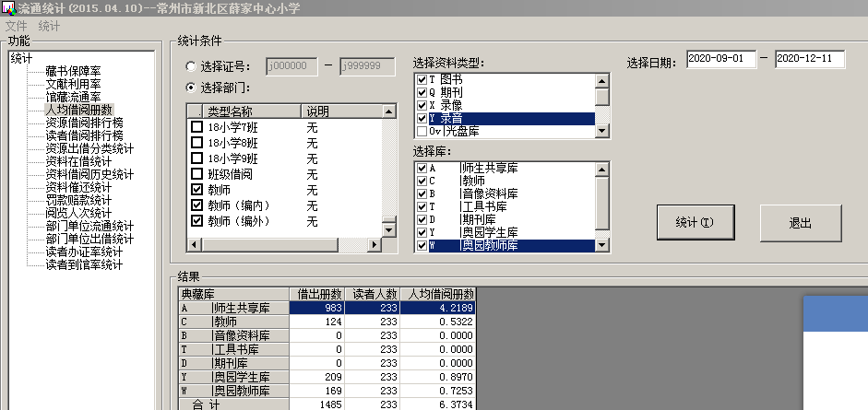This screenshot has height=410, width=868.
Task: Check the 班级借阅 department checkbox
Action: click(x=196, y=174)
